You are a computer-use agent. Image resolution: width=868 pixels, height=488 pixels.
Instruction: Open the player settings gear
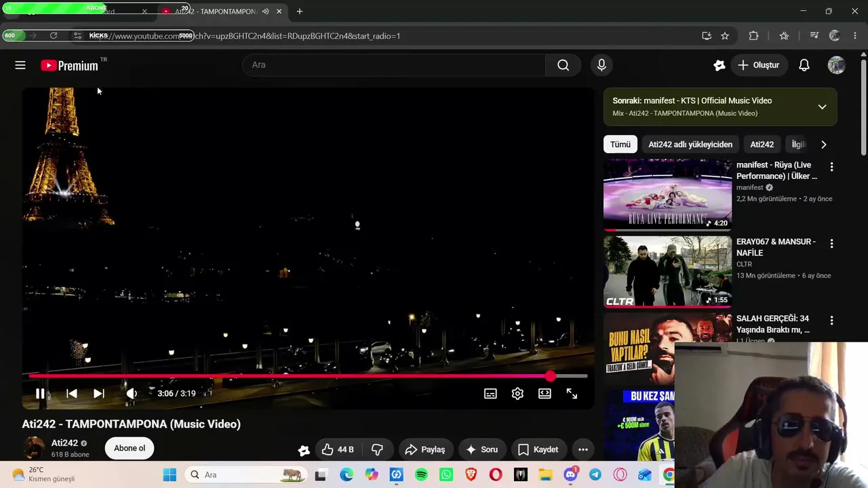tap(517, 393)
